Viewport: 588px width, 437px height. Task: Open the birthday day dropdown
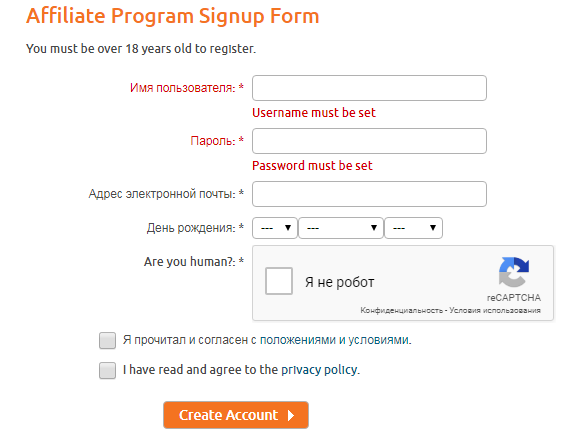tap(275, 228)
